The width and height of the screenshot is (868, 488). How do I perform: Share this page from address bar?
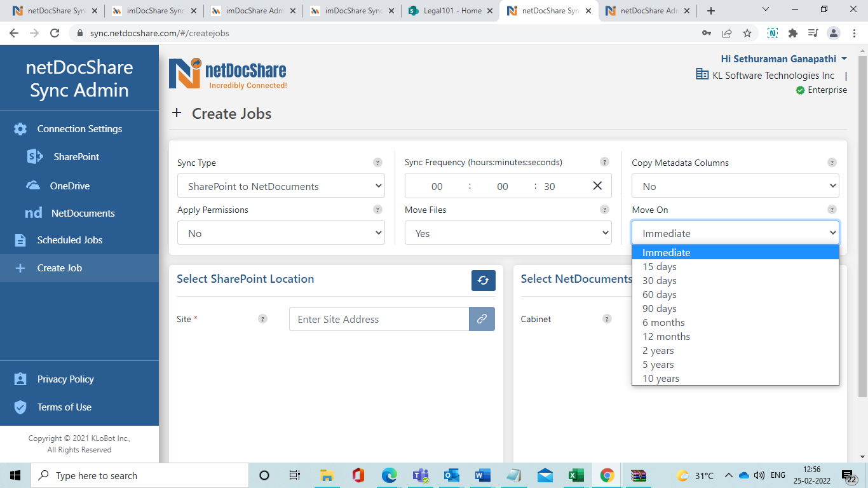[x=727, y=33]
